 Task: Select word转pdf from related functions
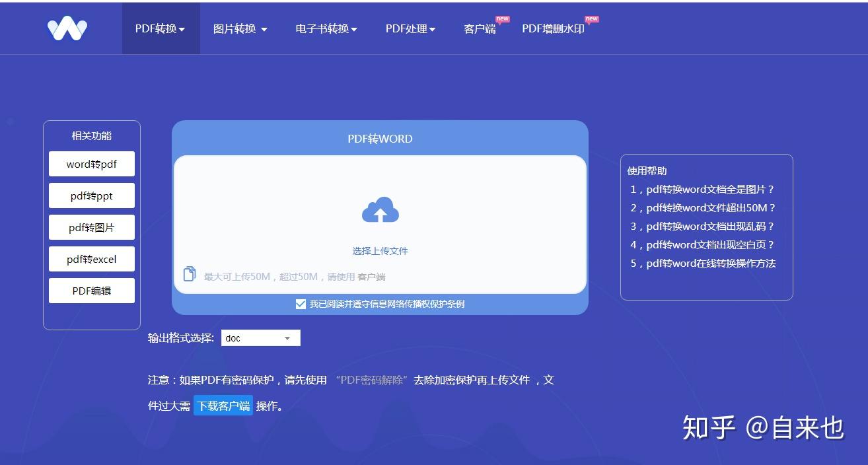(x=92, y=164)
